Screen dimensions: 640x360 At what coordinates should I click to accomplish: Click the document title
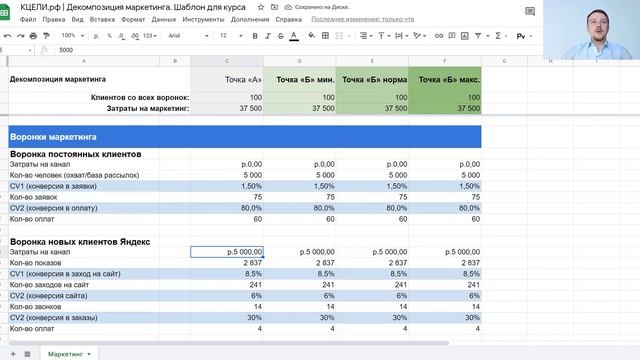133,7
